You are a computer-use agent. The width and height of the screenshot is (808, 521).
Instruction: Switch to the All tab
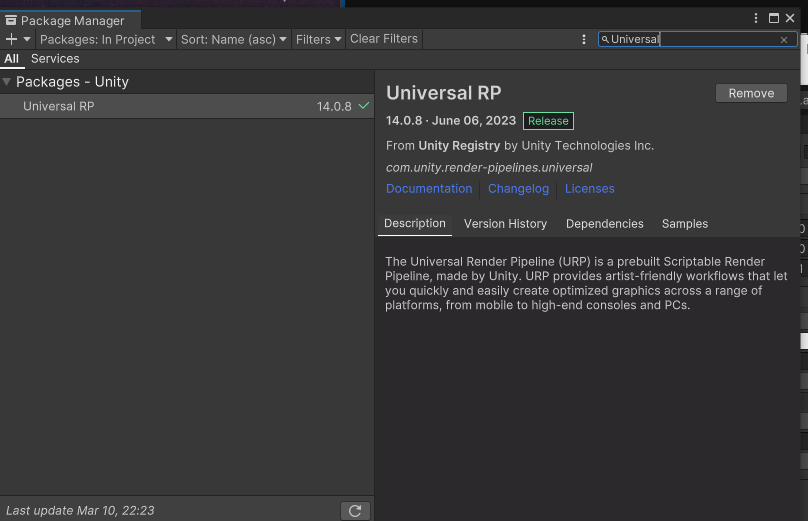[11, 59]
